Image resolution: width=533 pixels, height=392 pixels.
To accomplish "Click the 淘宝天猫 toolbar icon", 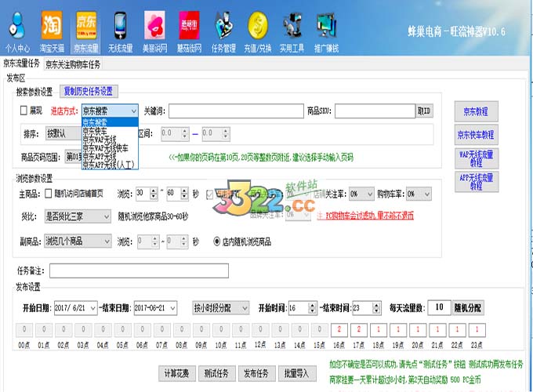I will pyautogui.click(x=52, y=32).
